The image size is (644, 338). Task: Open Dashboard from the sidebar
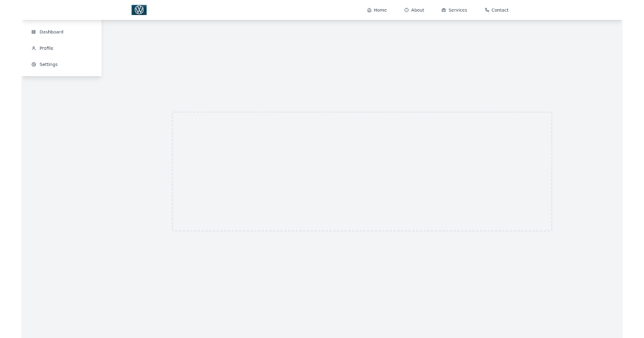click(x=51, y=32)
